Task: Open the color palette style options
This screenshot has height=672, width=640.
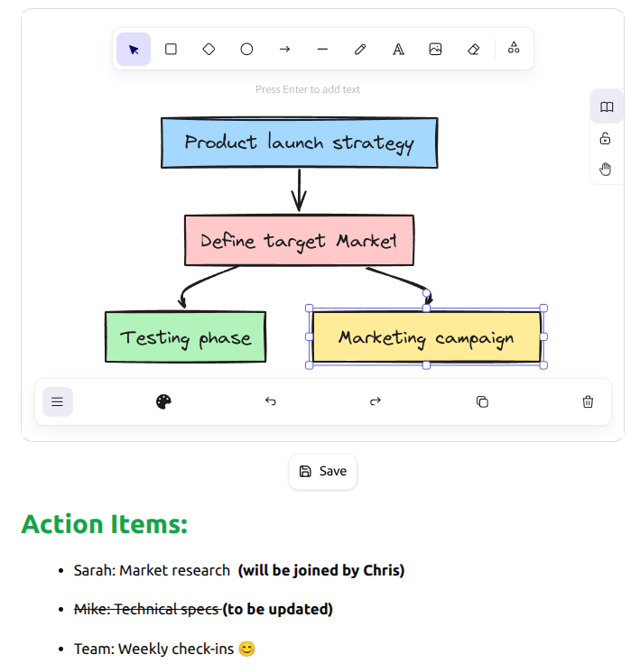Action: [x=163, y=401]
